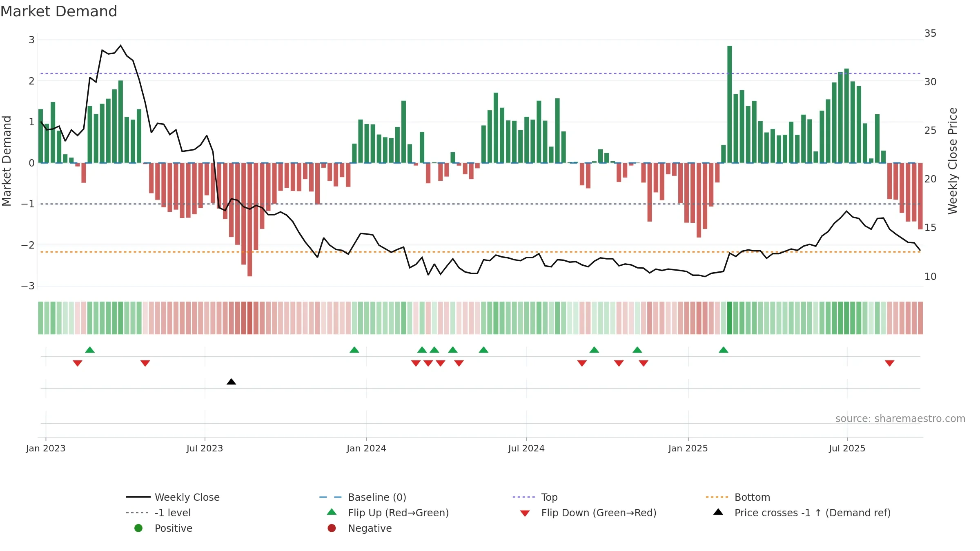Click the '20' tick on price axis
Screen dimensions: 980x551
pyautogui.click(x=931, y=179)
